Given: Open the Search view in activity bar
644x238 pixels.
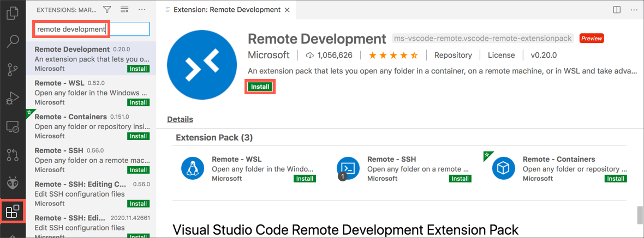Looking at the screenshot, I should [13, 41].
